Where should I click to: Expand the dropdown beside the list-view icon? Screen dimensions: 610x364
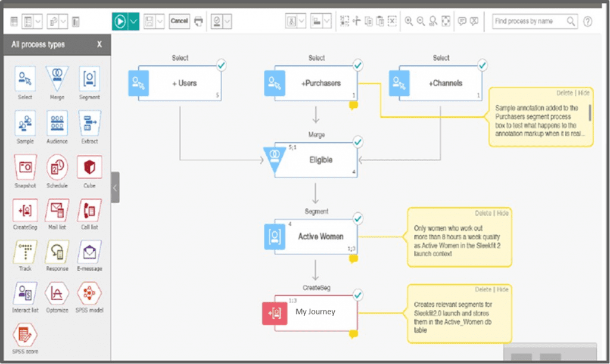[38, 21]
